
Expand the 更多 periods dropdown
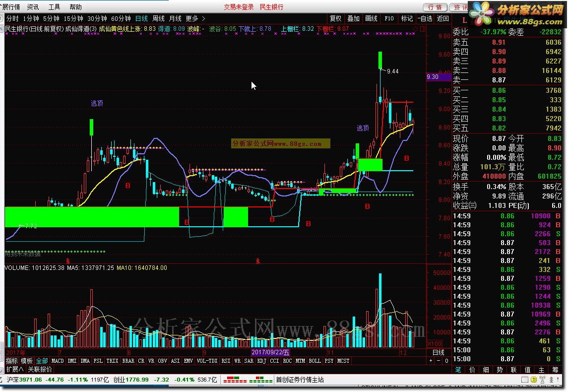195,18
